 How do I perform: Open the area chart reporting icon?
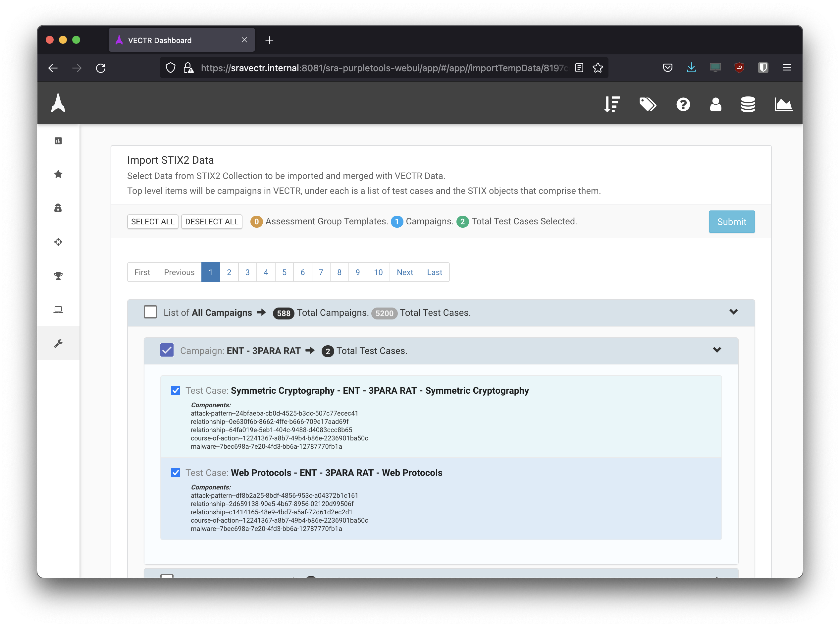click(783, 104)
